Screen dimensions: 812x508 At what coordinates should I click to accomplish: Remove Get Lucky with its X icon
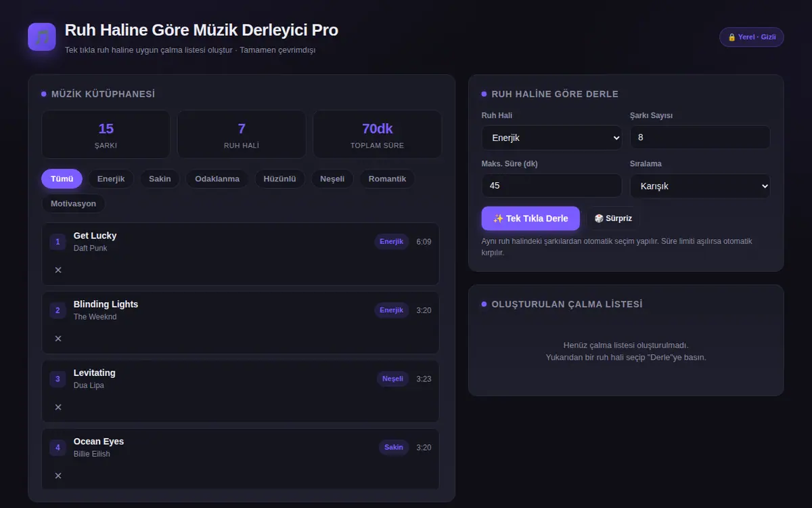coord(58,270)
